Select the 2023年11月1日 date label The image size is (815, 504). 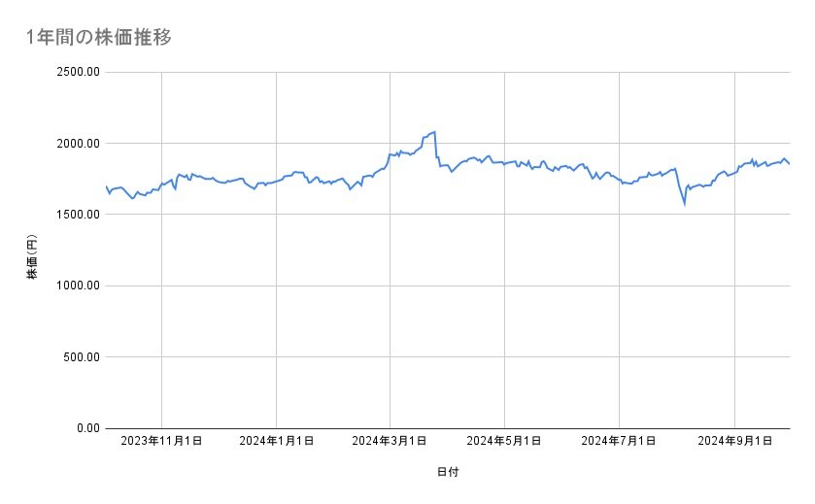tap(161, 441)
